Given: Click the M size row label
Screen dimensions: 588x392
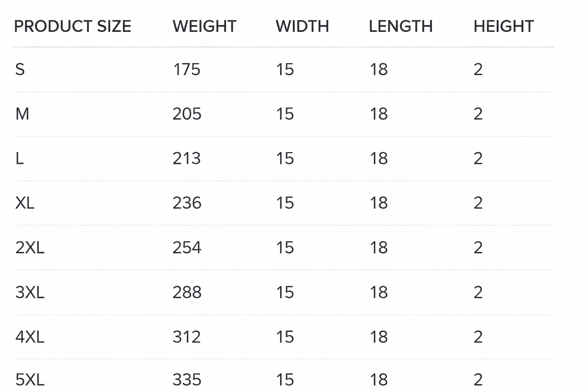Looking at the screenshot, I should pos(22,114).
